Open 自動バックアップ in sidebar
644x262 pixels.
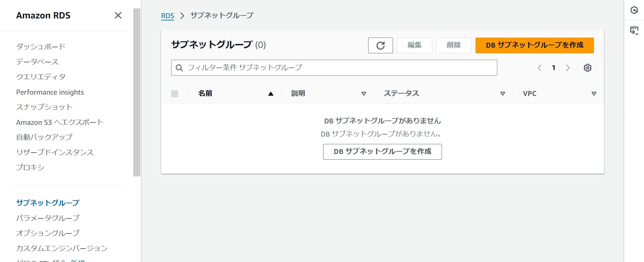[44, 137]
